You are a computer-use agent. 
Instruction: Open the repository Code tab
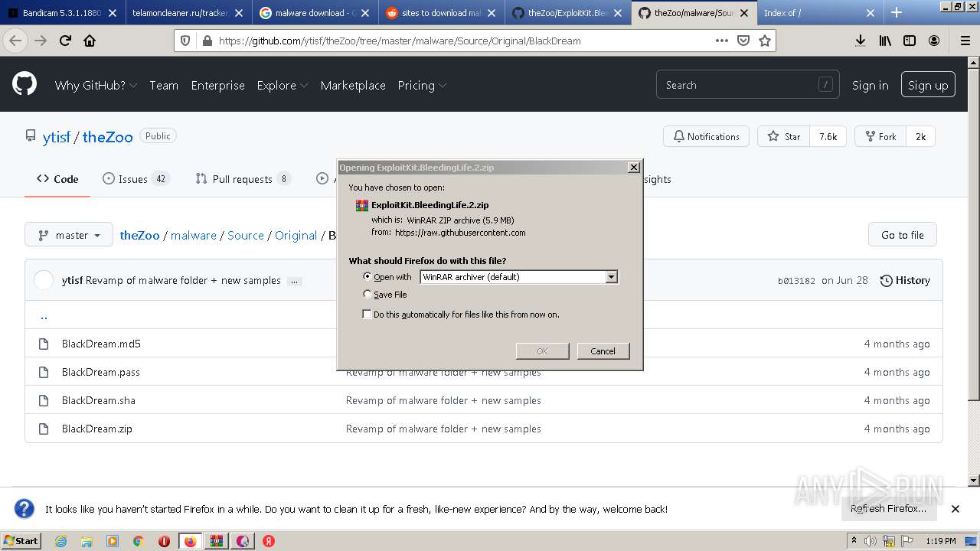[57, 179]
